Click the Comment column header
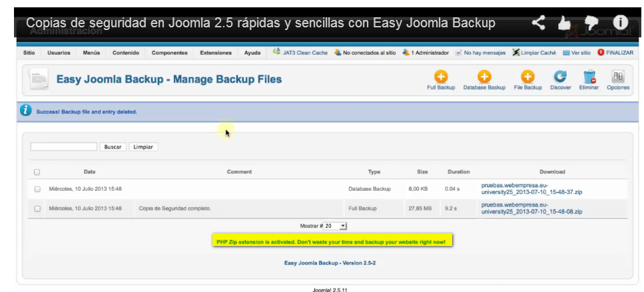Viewport: 644px width, 292px height. click(240, 171)
